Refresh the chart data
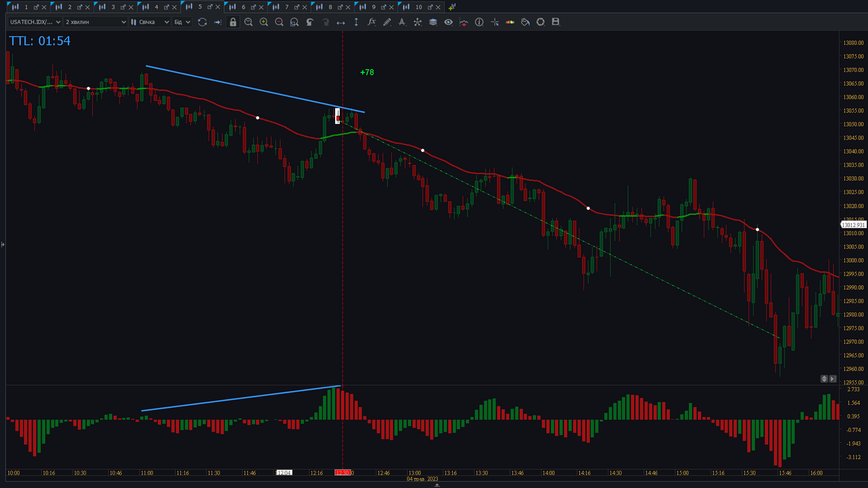Viewport: 868px width, 488px height. click(202, 22)
